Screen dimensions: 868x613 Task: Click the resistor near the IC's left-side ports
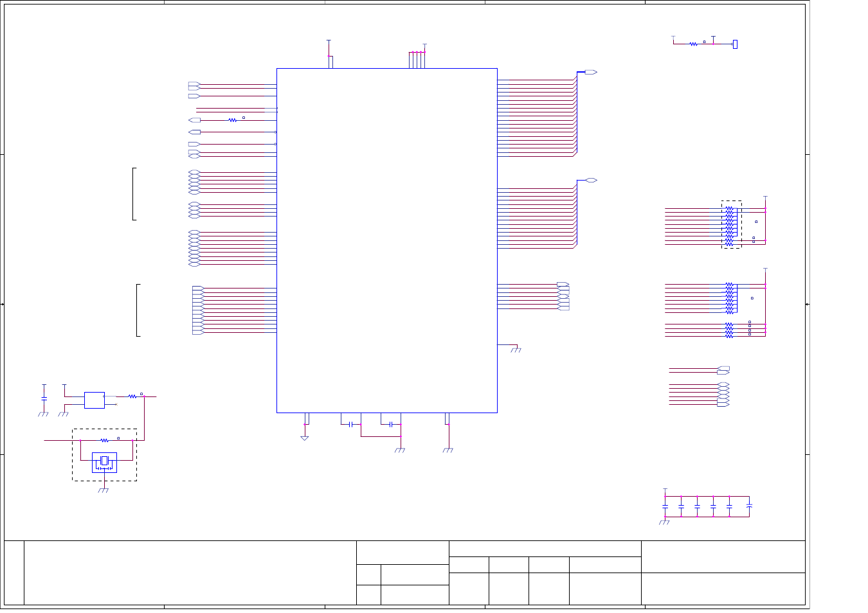(233, 120)
